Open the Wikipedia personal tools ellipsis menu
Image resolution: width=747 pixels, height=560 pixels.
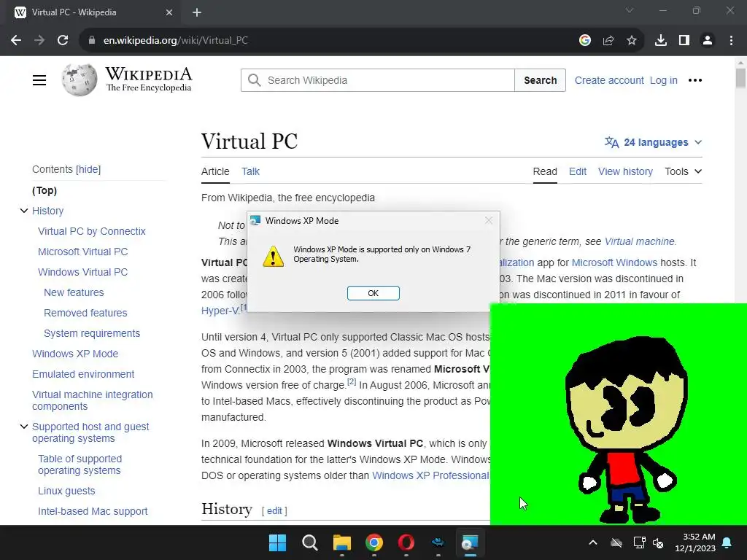695,80
